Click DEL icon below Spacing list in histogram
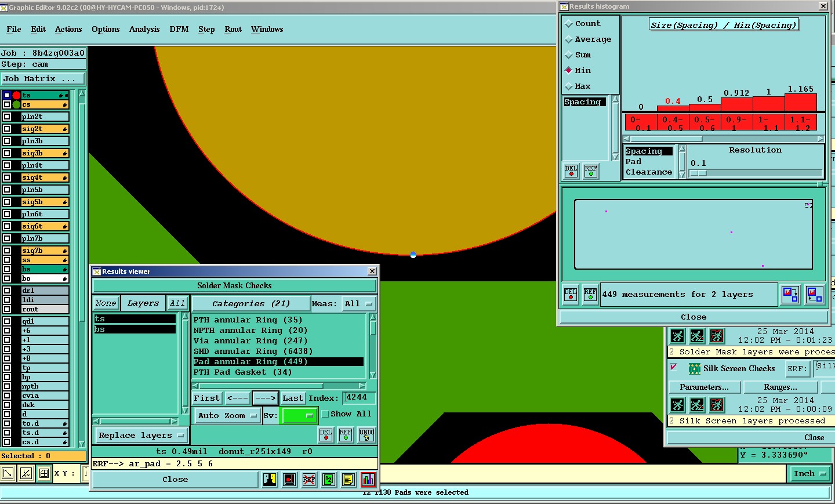 [571, 171]
